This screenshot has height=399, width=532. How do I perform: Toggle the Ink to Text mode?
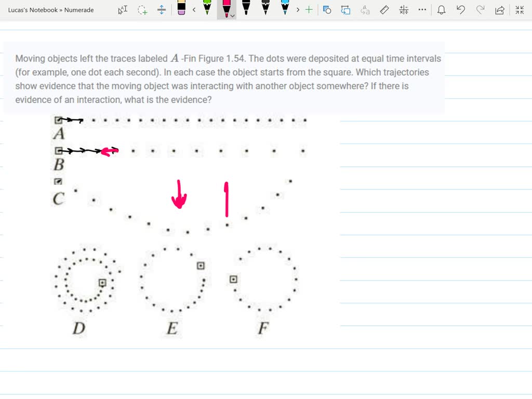[365, 9]
